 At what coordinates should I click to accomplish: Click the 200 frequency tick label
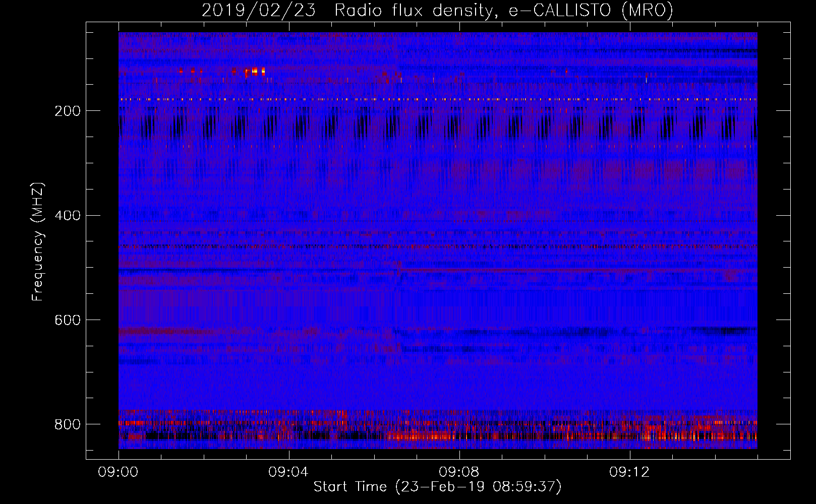point(68,111)
